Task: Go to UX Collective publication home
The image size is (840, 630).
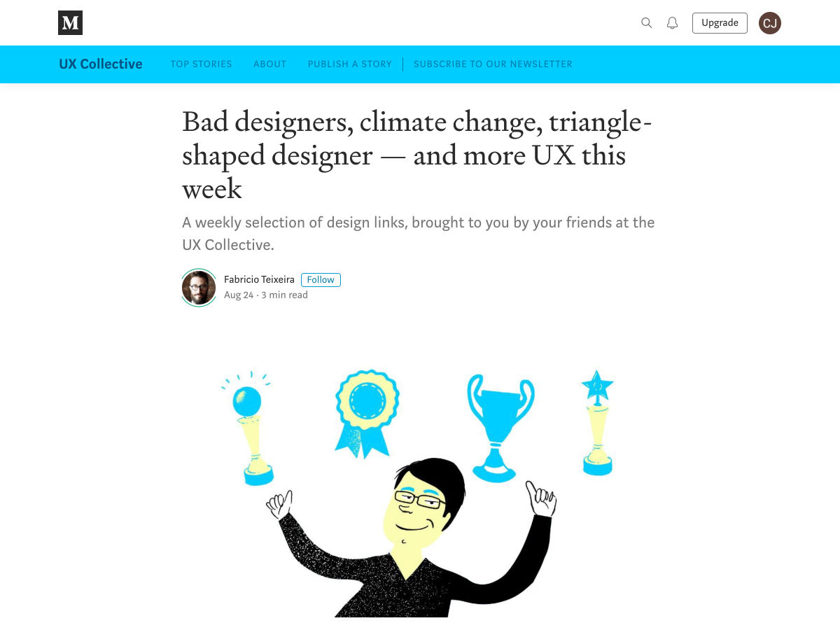Action: [101, 64]
